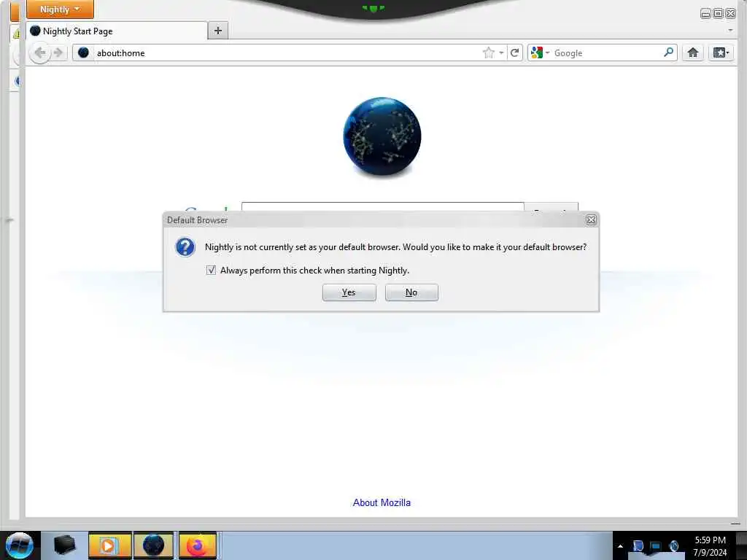Image resolution: width=747 pixels, height=560 pixels.
Task: Open a new tab with plus button
Action: 218,31
